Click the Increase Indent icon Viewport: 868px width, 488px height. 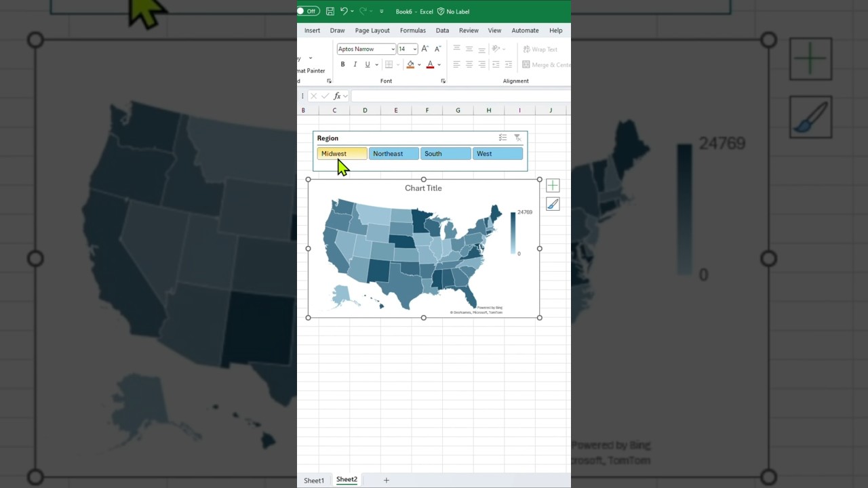pos(508,64)
